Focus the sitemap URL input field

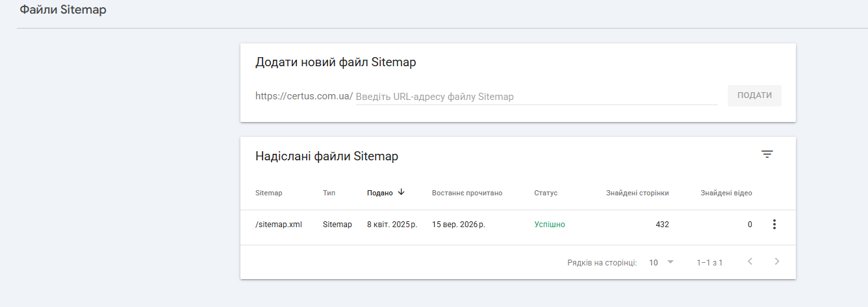(x=537, y=97)
